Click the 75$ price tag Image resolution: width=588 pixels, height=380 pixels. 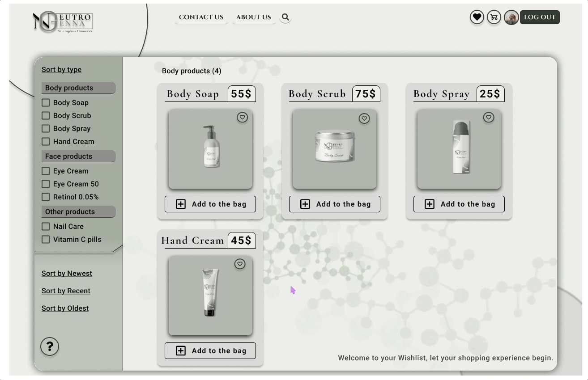(366, 94)
